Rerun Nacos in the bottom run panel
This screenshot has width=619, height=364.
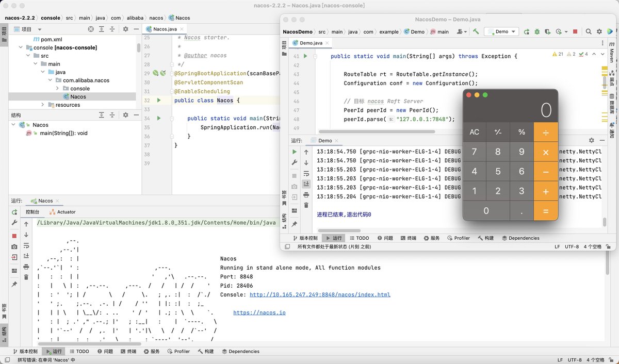click(14, 212)
